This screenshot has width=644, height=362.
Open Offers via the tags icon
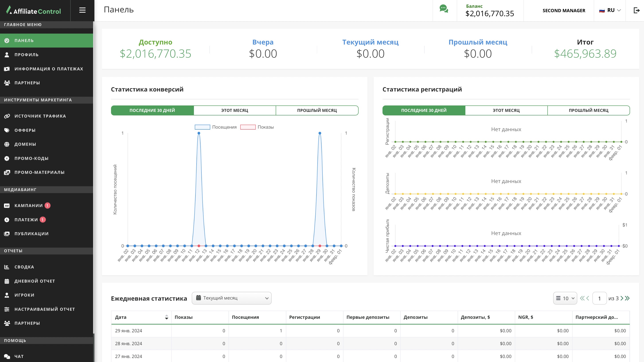tap(7, 130)
